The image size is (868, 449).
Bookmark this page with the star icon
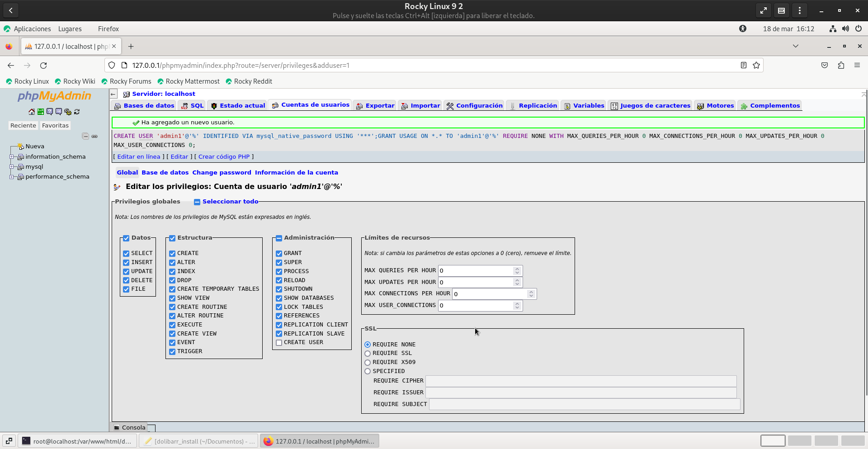click(x=756, y=66)
